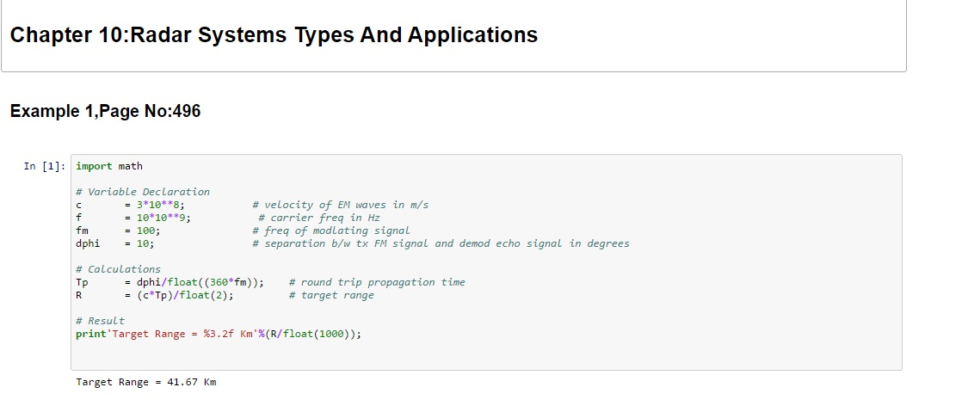Click the '# round trip propagation time' comment
Image resolution: width=980 pixels, height=412 pixels.
377,282
